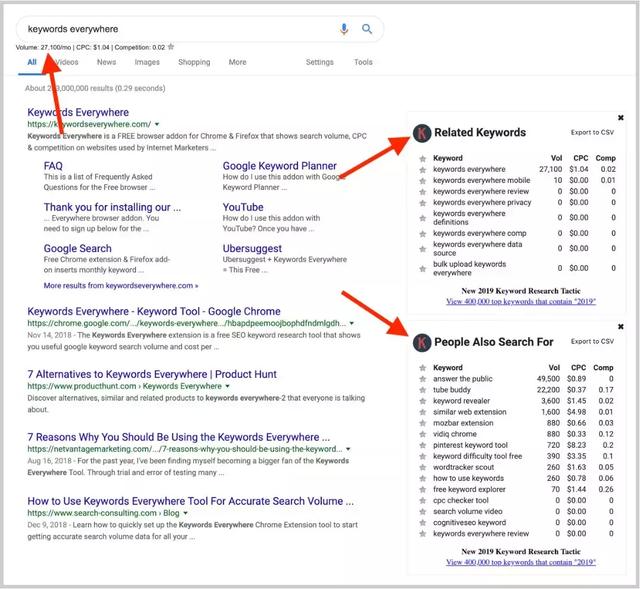This screenshot has height=589, width=640.
Task: Close the People Also Search For panel
Action: (620, 327)
